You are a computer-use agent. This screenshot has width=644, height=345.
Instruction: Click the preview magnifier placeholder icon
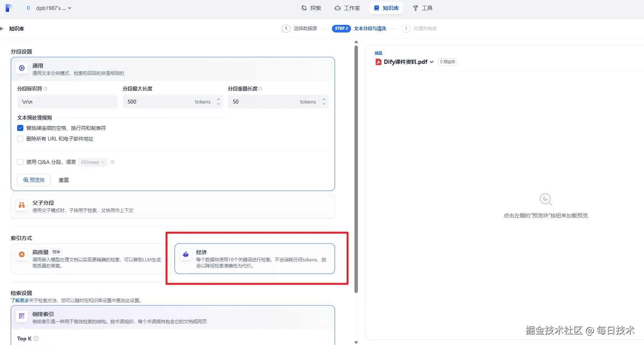pyautogui.click(x=545, y=199)
